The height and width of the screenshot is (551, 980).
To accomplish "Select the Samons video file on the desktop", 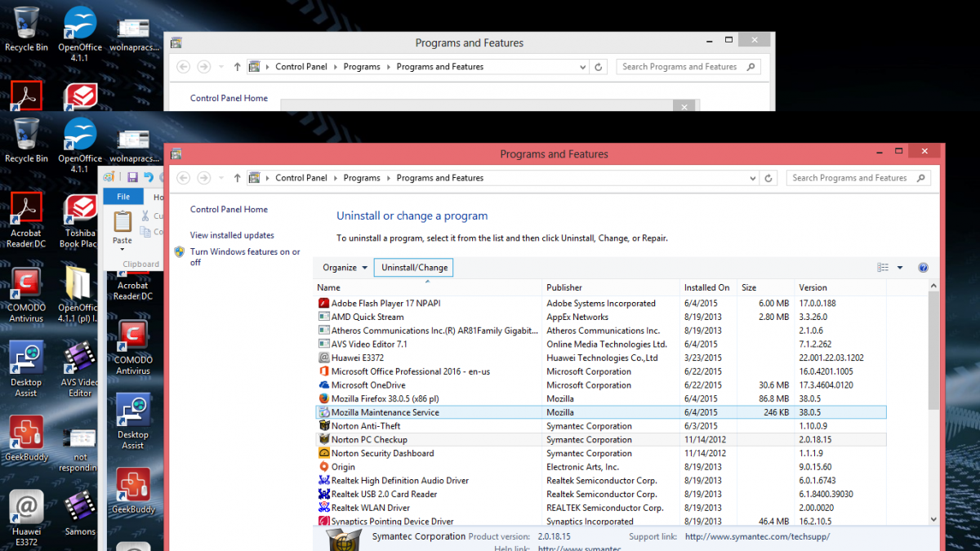I will [x=80, y=514].
